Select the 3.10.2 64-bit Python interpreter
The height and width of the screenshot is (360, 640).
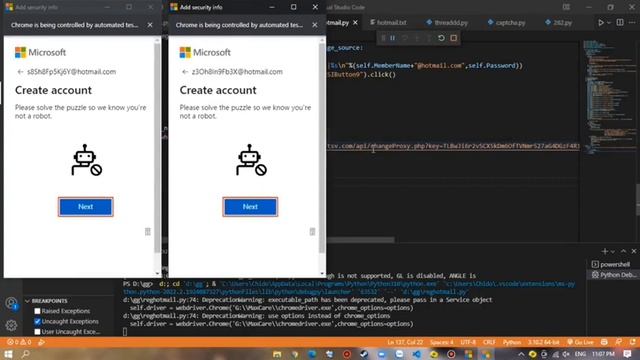(543, 342)
